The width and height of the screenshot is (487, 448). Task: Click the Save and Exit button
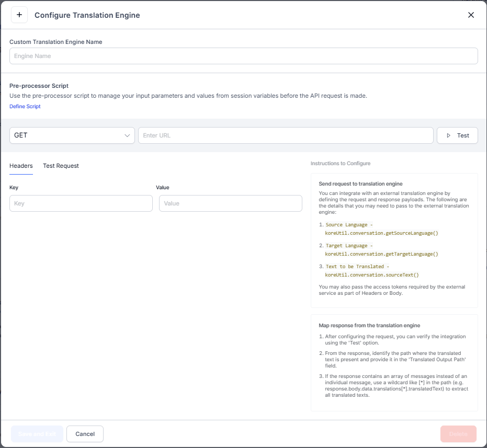click(x=37, y=434)
